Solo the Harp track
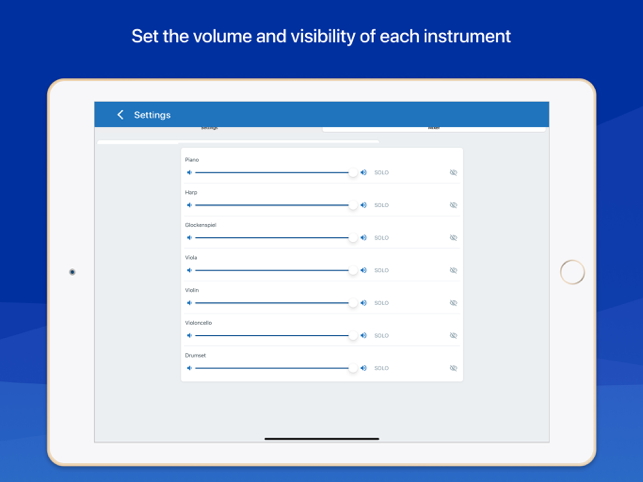643x482 pixels. (x=381, y=205)
